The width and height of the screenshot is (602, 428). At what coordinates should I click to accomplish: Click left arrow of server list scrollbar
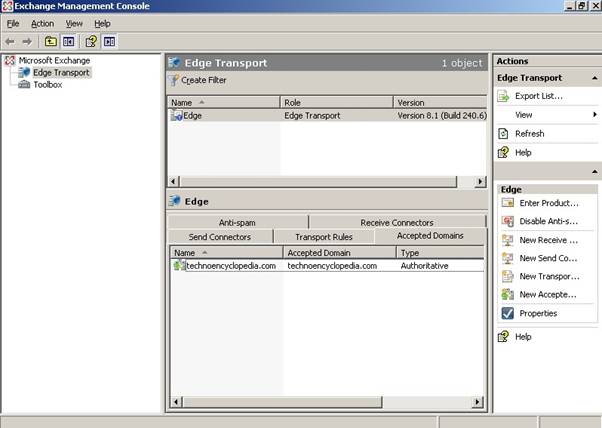pos(173,181)
